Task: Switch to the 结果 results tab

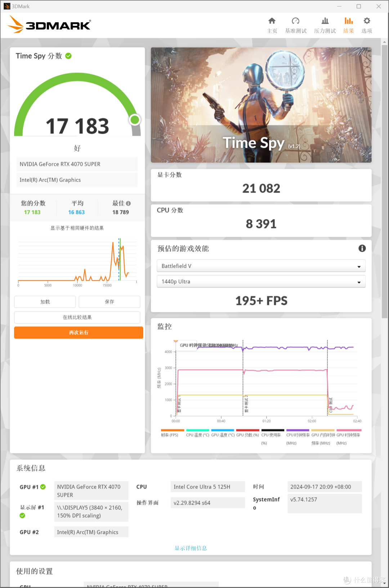Action: pyautogui.click(x=348, y=25)
